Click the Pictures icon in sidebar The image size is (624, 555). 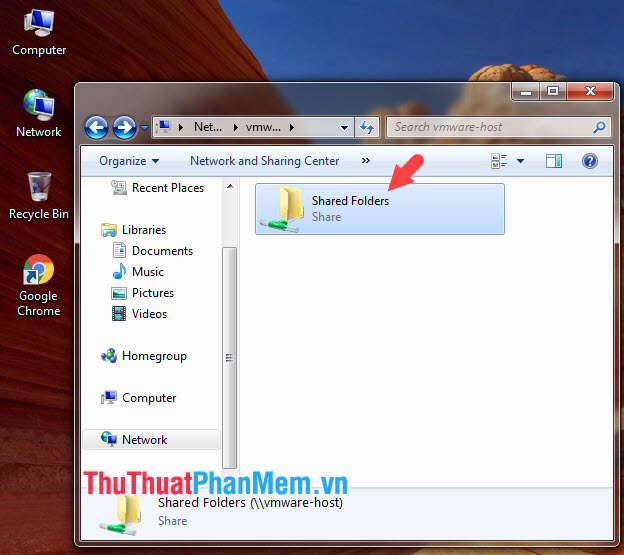coord(119,293)
